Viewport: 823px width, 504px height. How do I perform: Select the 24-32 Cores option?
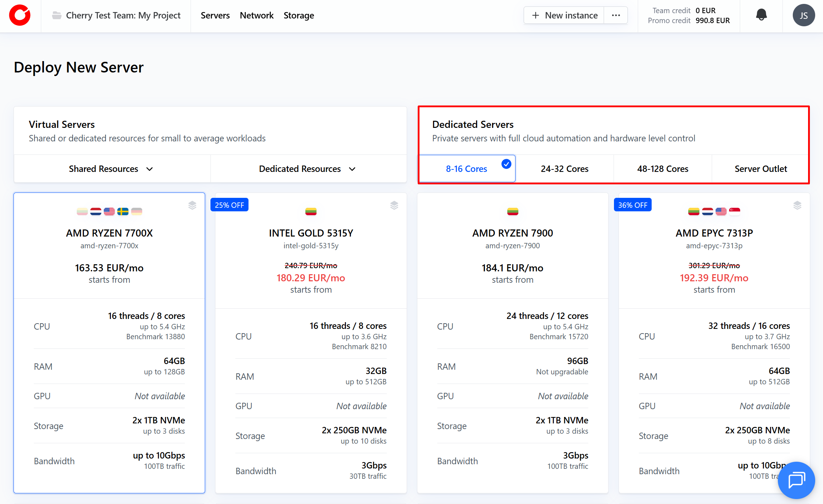564,169
